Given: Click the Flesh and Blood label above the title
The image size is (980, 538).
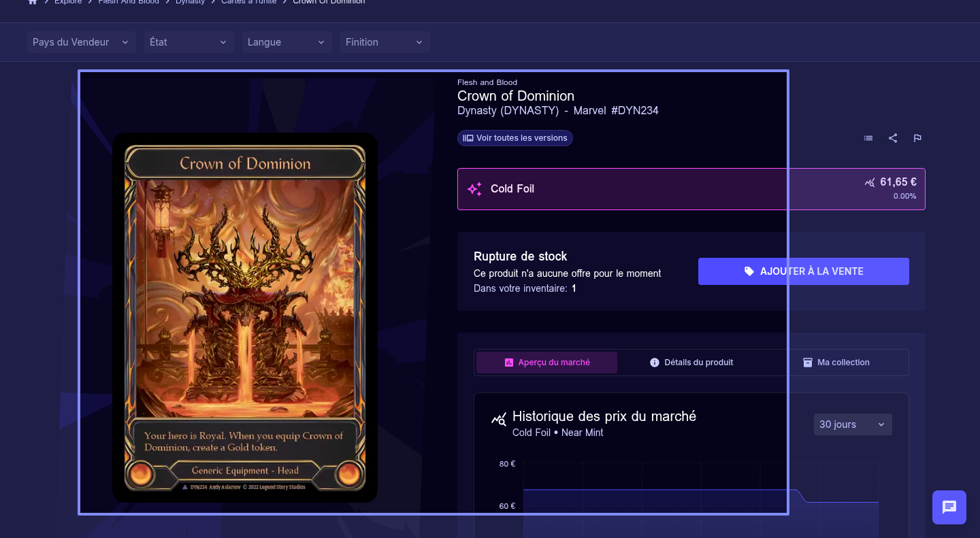Looking at the screenshot, I should point(487,82).
